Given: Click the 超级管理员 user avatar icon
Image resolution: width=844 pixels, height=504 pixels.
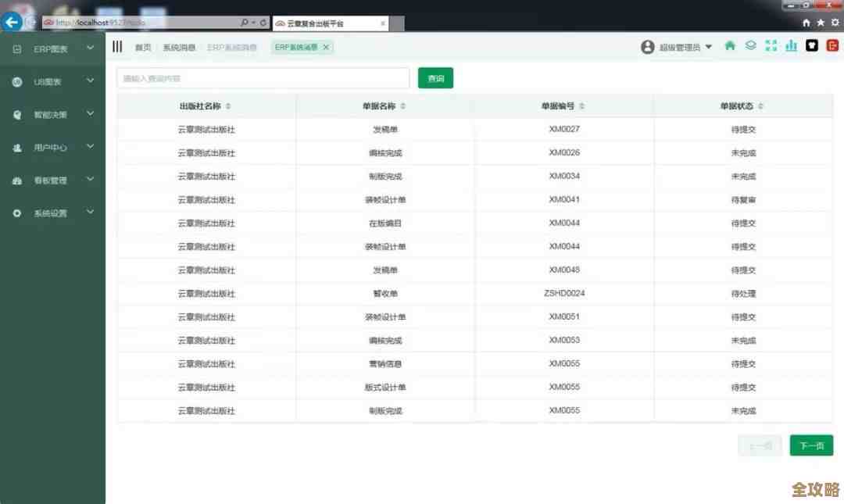Looking at the screenshot, I should [647, 46].
